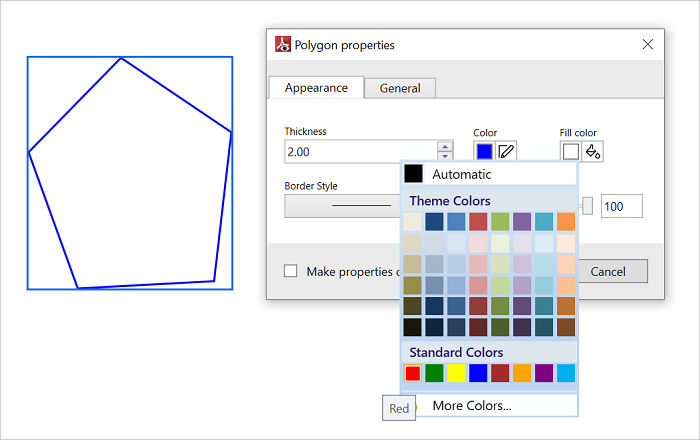Close the Polygon properties dialog

click(x=648, y=44)
